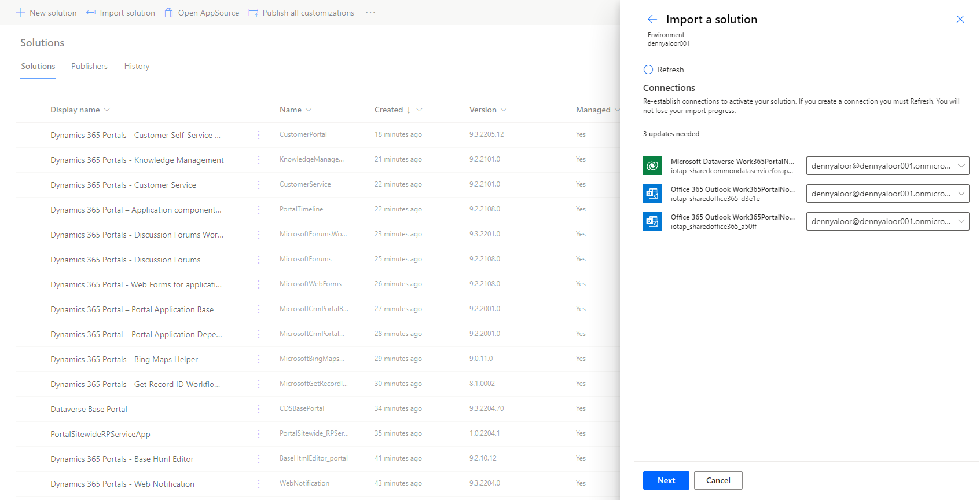This screenshot has width=980, height=500.
Task: Open the toolbar overflow ellipsis menu
Action: click(x=370, y=13)
